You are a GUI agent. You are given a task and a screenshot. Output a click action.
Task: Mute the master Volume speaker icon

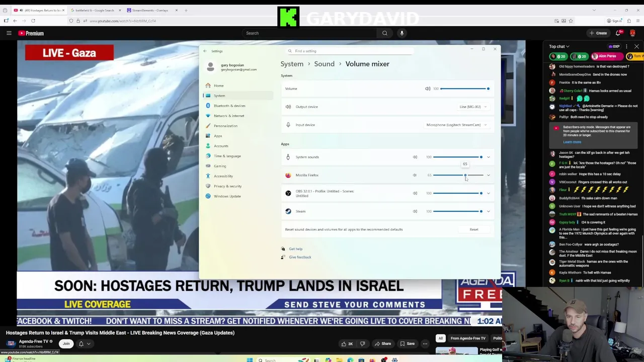click(428, 88)
